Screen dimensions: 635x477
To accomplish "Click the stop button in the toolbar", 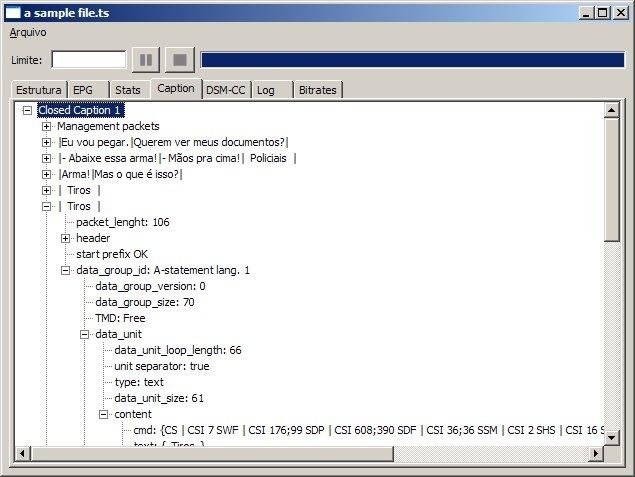I will (180, 60).
